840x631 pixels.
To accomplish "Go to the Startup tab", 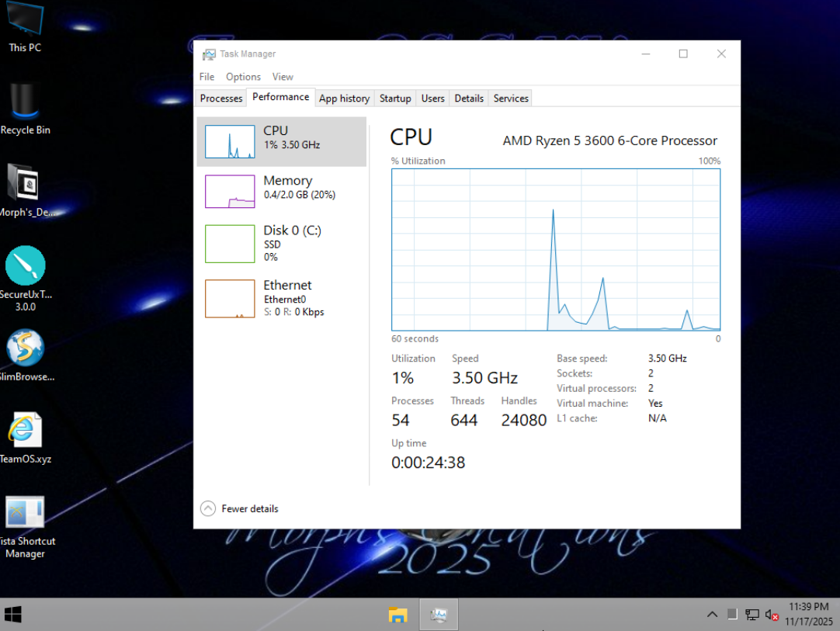I will point(395,98).
